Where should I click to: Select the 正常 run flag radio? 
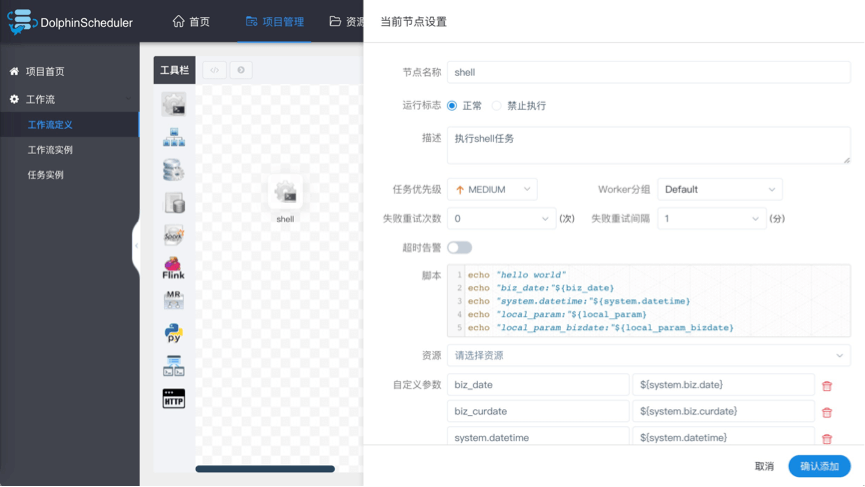click(x=452, y=105)
